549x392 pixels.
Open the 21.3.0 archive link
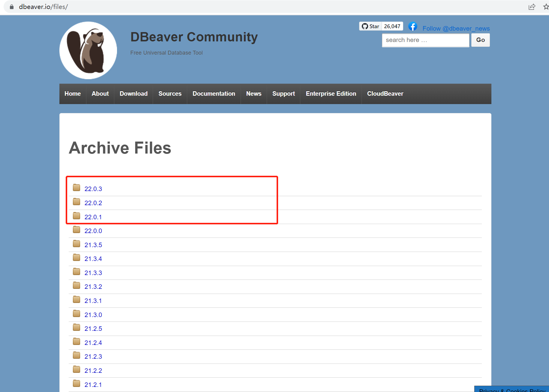(93, 315)
